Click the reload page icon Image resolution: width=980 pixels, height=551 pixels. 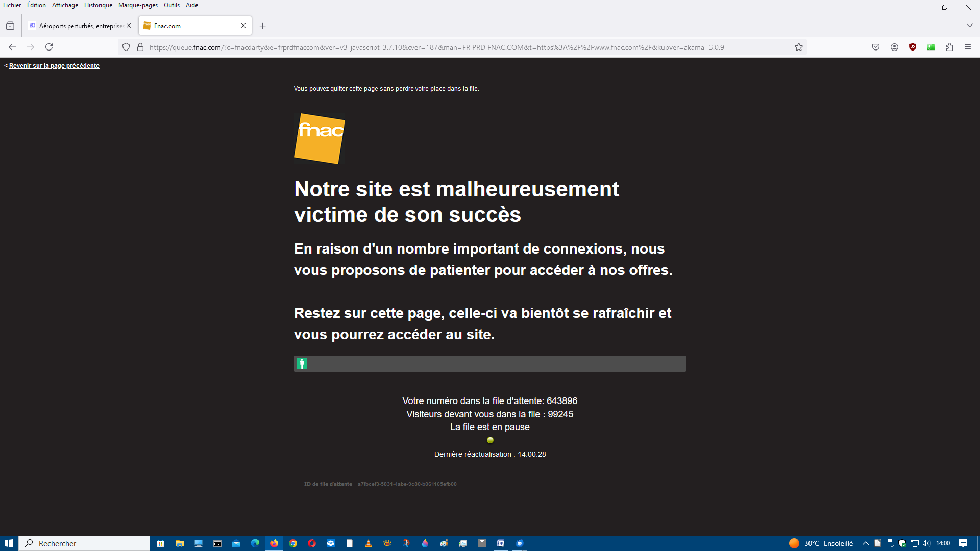[49, 47]
